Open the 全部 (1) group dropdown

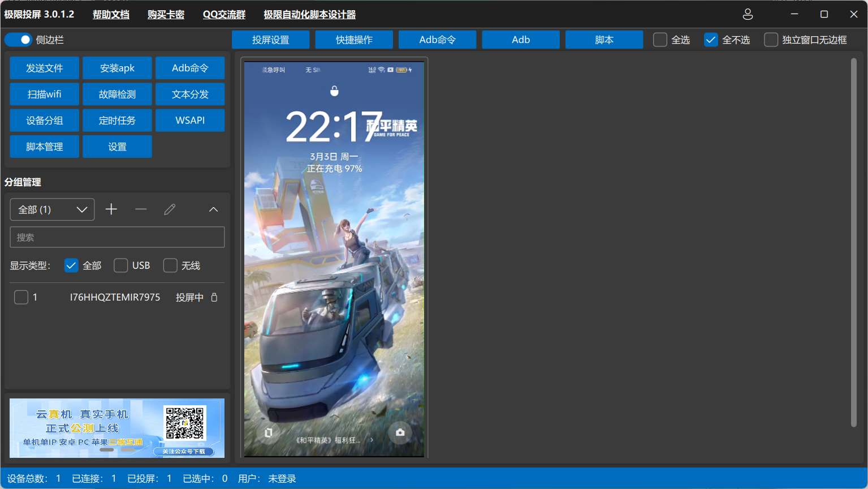(x=52, y=209)
